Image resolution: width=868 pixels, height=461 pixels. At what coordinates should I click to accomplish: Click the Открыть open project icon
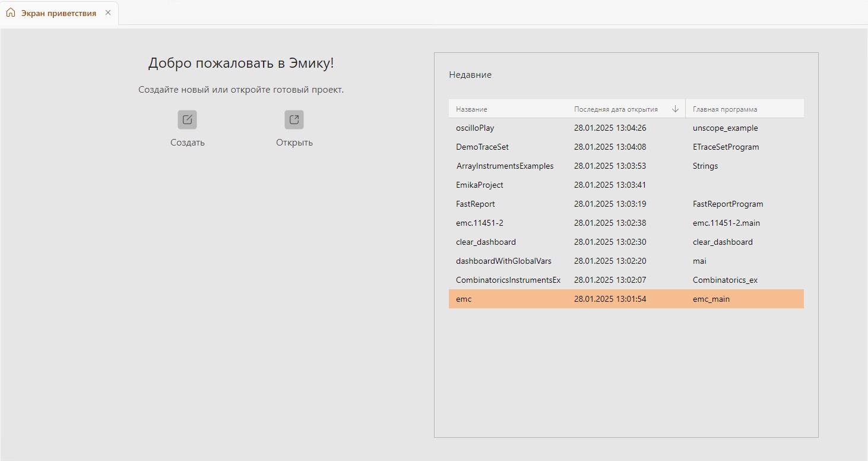coord(294,119)
